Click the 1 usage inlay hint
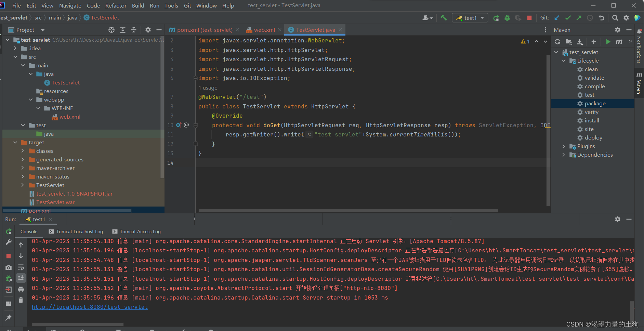Screen dimensions: 644x331 point(208,88)
